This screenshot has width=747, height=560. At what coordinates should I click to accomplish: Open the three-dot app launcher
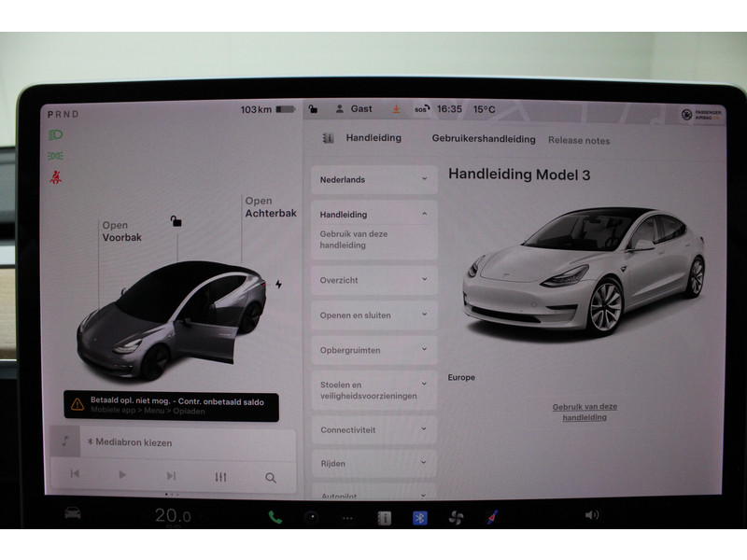347,518
